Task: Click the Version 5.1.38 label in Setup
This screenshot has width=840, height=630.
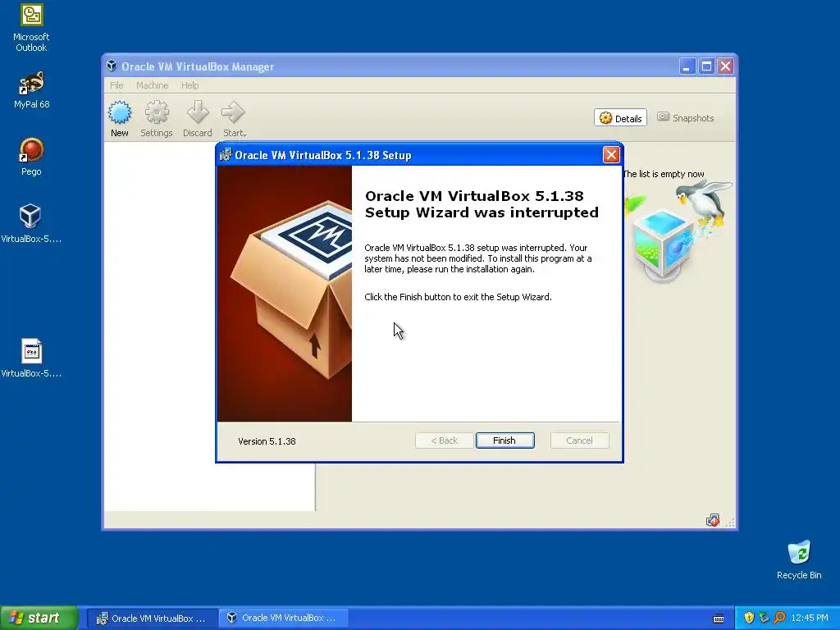Action: coord(267,441)
